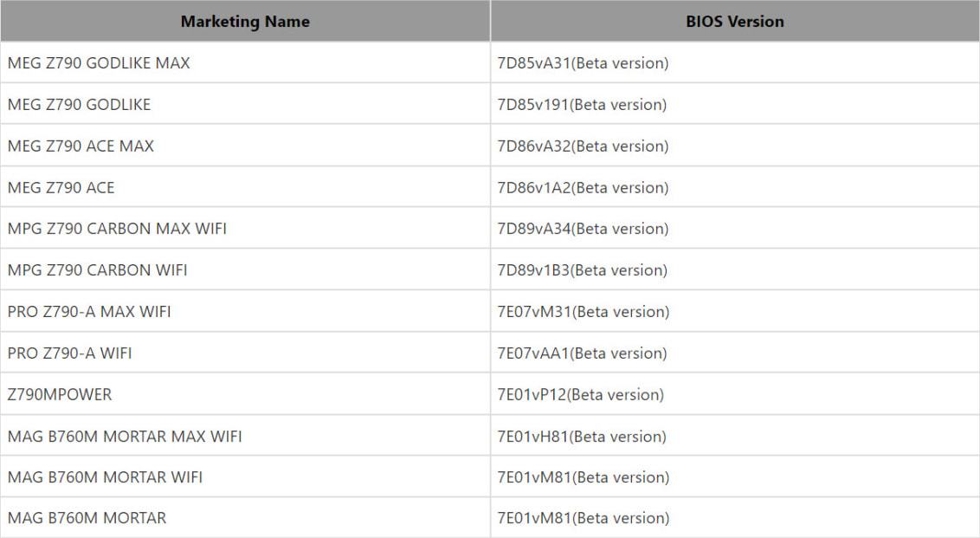Select the MEG Z790 GODLIKE MAX cell
Viewport: 980px width, 538px height.
point(245,62)
